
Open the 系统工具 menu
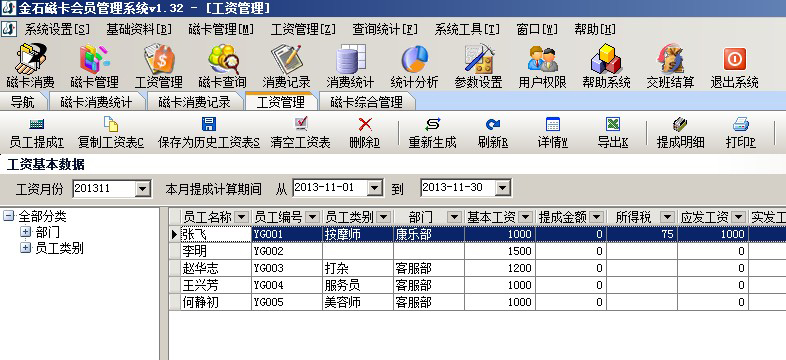point(467,29)
